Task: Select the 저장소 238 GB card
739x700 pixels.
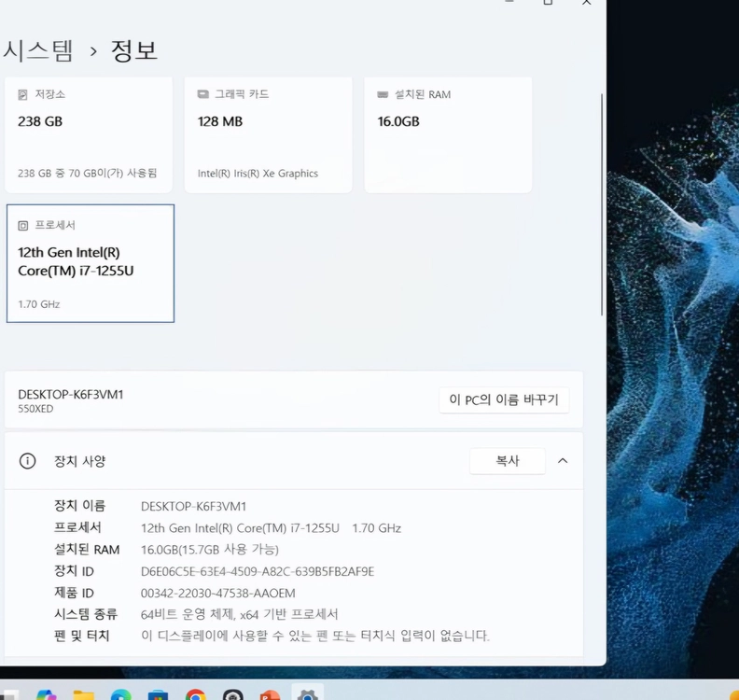Action: (89, 134)
